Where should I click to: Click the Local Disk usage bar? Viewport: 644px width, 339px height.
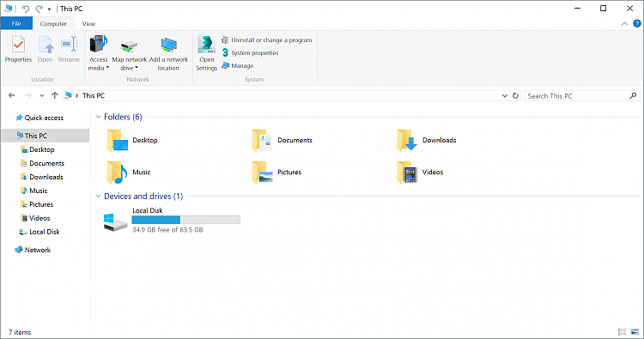(186, 220)
